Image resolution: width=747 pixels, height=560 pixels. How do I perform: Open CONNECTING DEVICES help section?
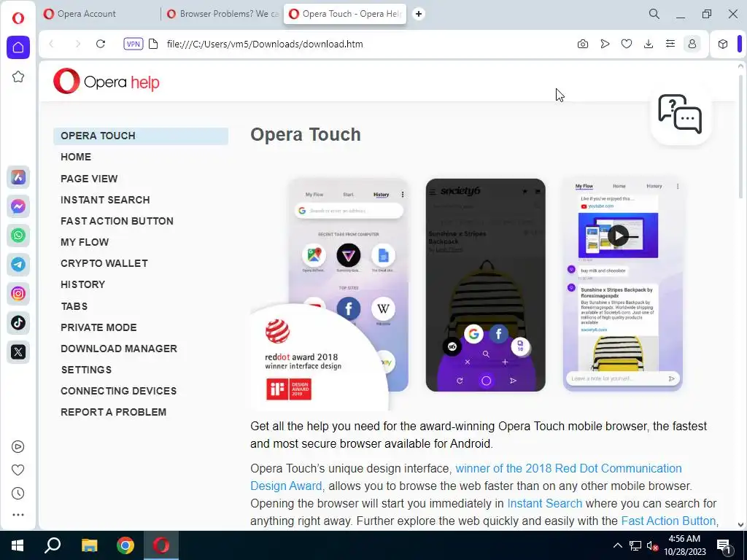coord(119,391)
